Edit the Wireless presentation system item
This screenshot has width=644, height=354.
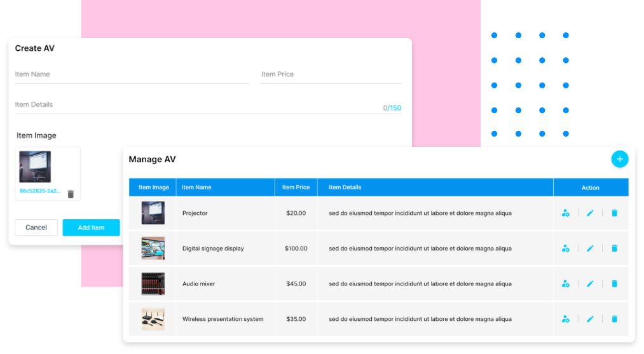[590, 319]
